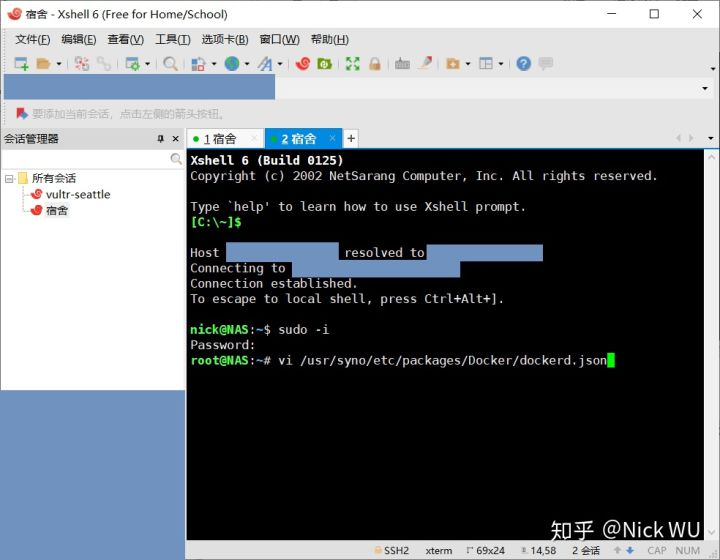Click the Find magnifier toolbar icon
This screenshot has height=560, width=720.
[x=170, y=63]
